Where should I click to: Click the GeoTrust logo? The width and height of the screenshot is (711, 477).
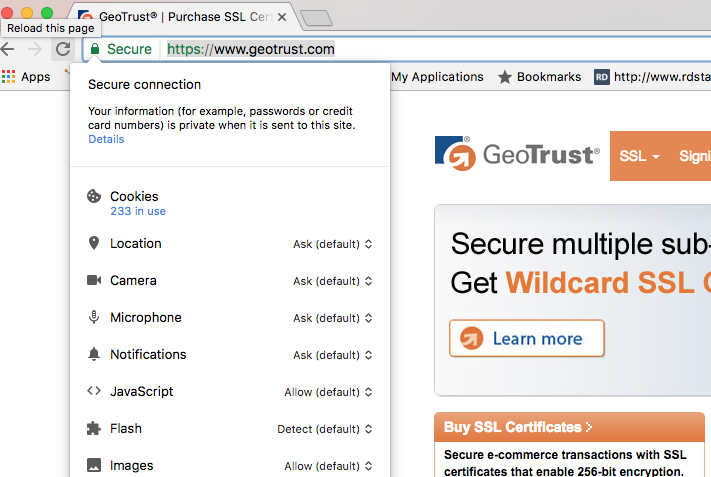(x=517, y=154)
